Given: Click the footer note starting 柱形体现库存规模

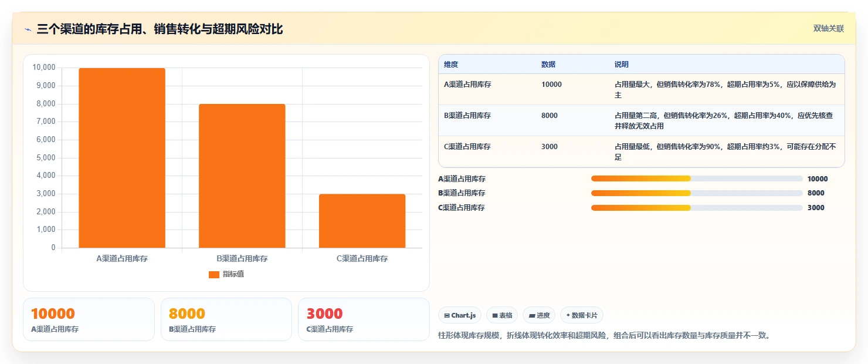Looking at the screenshot, I should click(603, 336).
